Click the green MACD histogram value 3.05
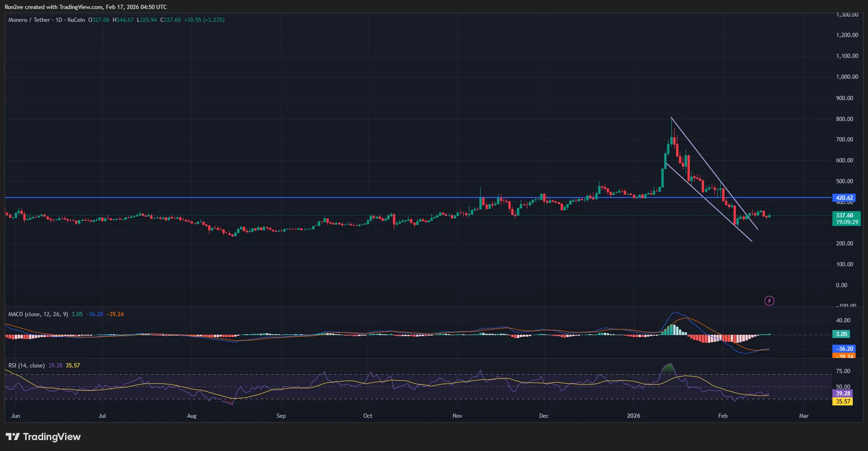Viewport: 868px width, 451px height. 841,334
